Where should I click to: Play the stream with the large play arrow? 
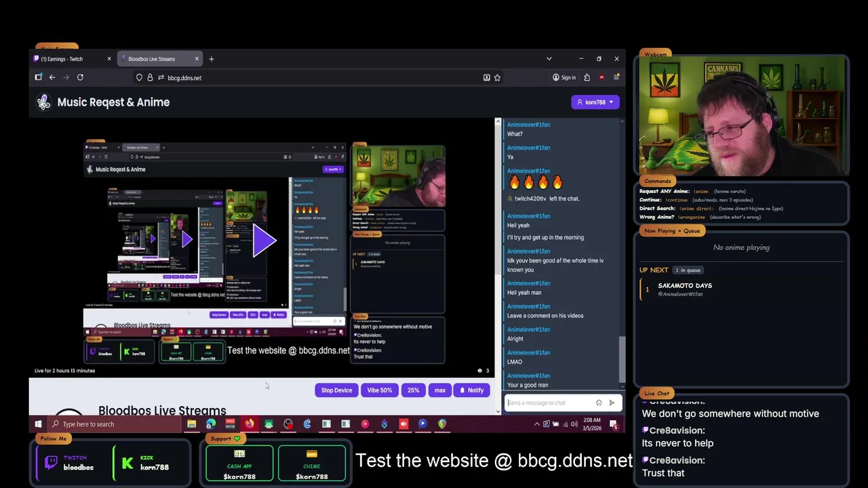coord(263,241)
